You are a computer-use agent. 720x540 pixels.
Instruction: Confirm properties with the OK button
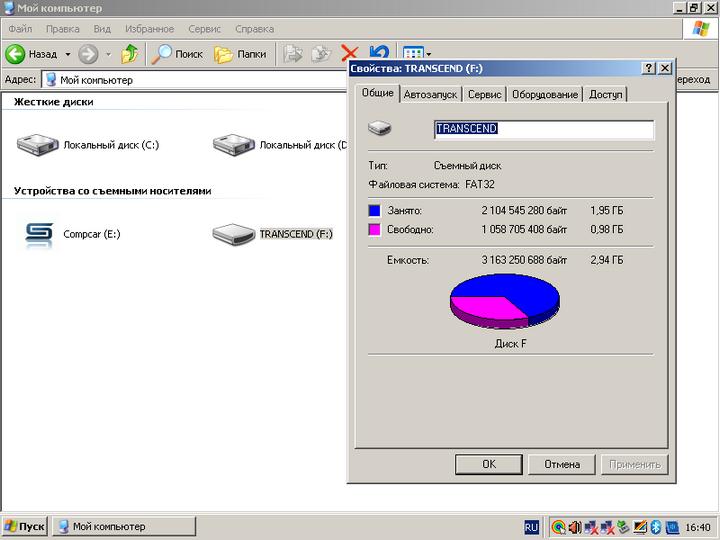(x=489, y=465)
